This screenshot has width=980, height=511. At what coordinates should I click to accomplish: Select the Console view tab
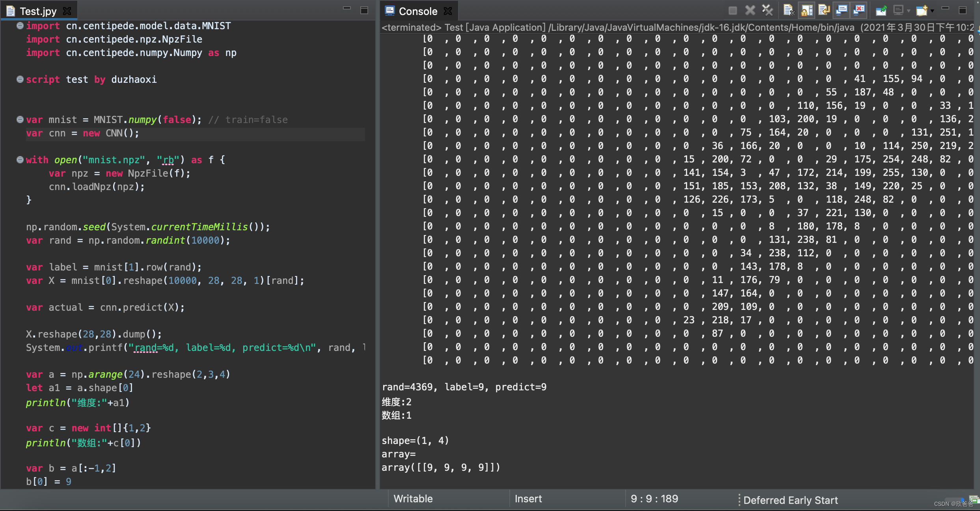[x=417, y=11]
